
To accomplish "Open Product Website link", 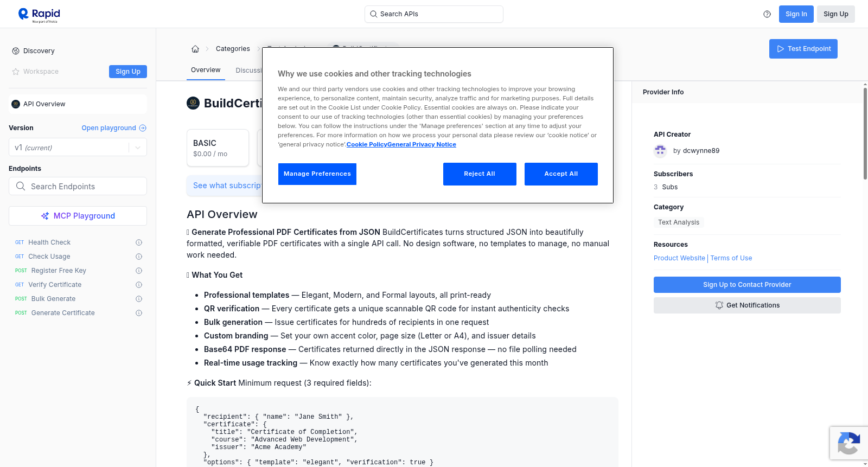I will click(679, 258).
